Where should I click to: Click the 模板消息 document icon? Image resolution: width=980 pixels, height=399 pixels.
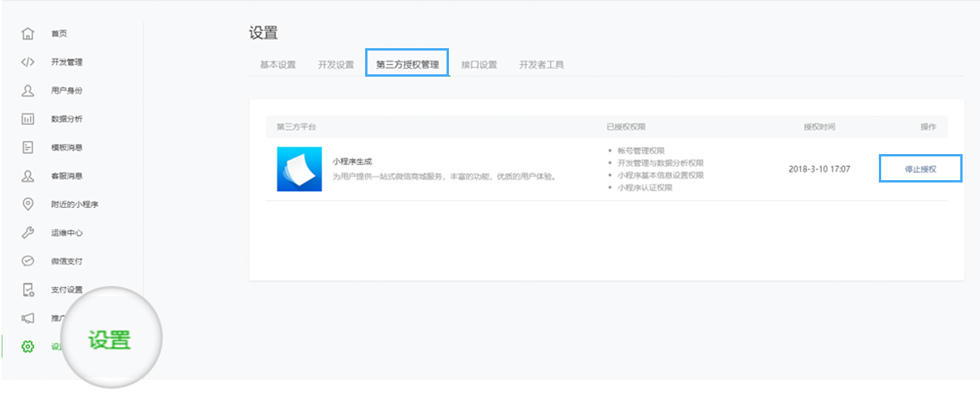tap(28, 148)
